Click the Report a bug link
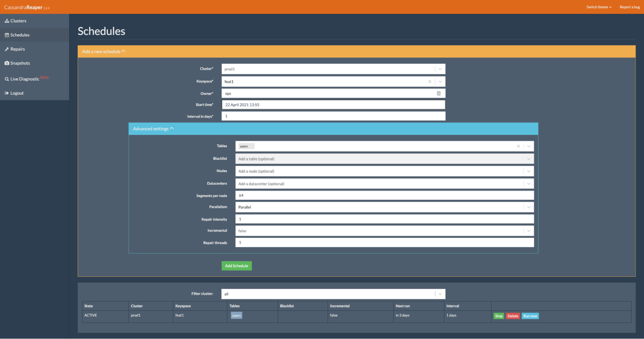Screen dimensions: 644x339 (630, 7)
